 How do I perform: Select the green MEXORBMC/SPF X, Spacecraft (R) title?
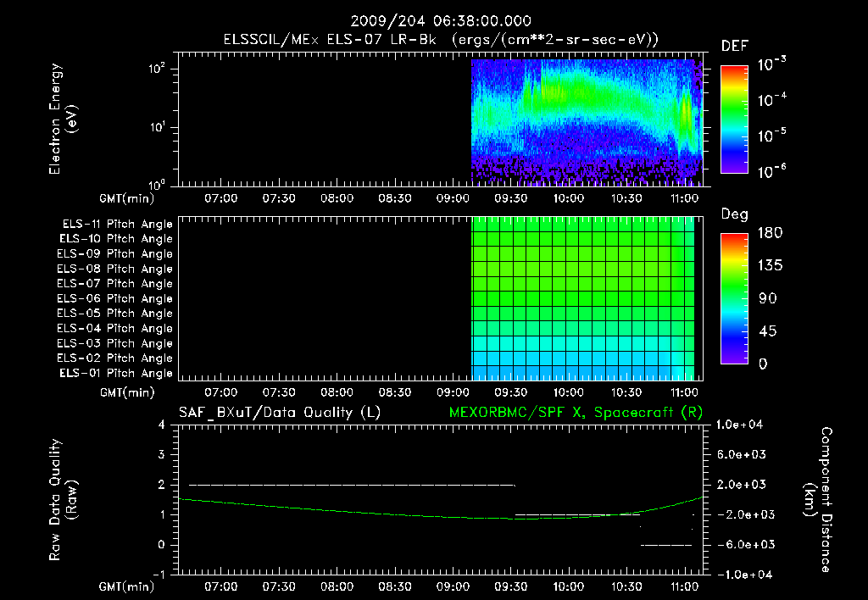(576, 413)
